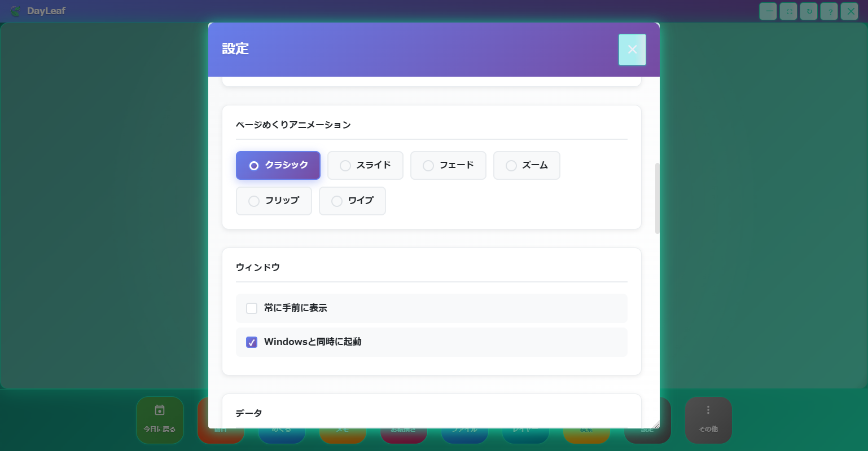Toggle fullscreen using the title bar icon
Image resolution: width=868 pixels, height=451 pixels.
pyautogui.click(x=788, y=11)
